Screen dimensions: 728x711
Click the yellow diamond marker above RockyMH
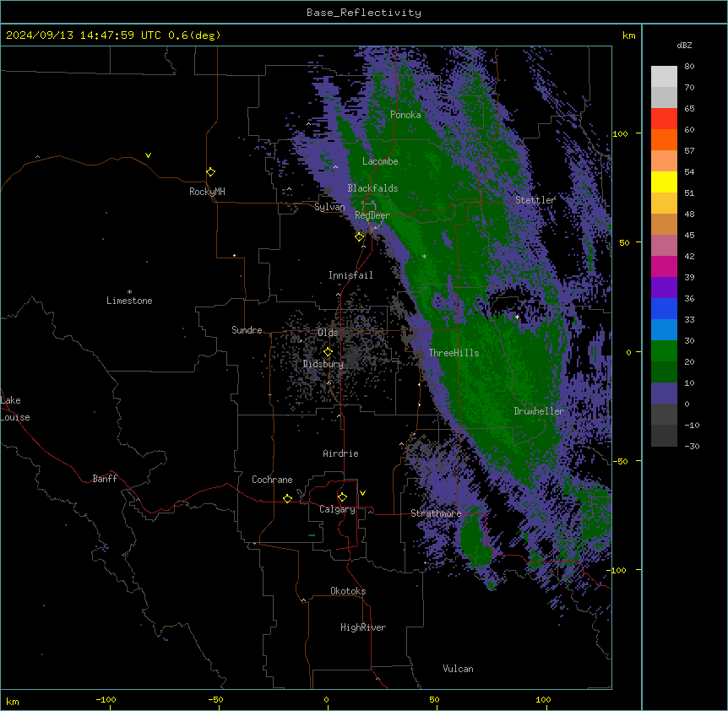pyautogui.click(x=211, y=172)
